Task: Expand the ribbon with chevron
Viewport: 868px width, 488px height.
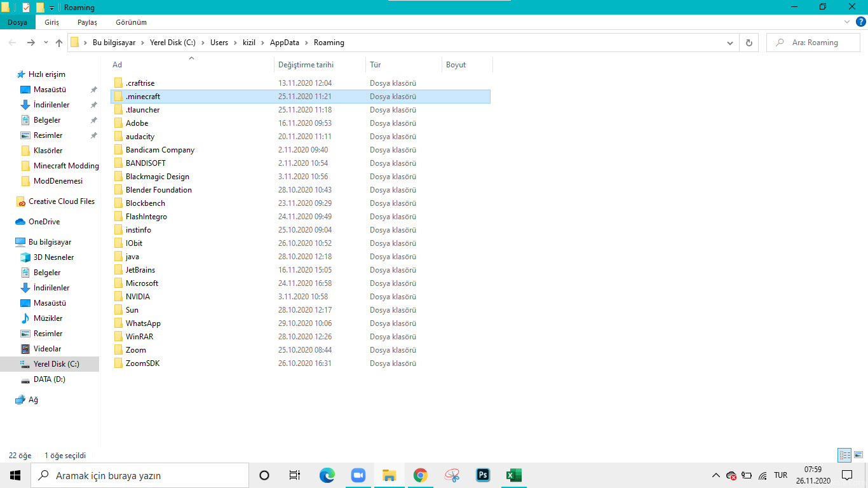Action: point(847,22)
